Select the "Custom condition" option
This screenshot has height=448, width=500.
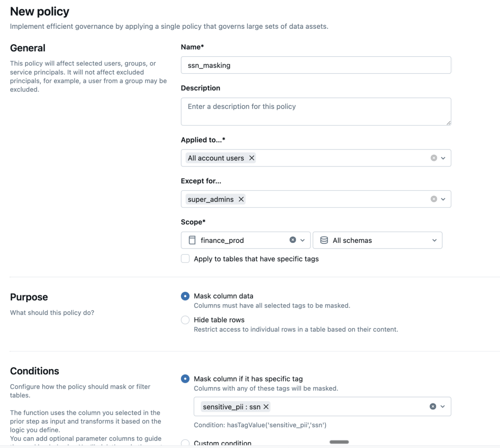(185, 443)
